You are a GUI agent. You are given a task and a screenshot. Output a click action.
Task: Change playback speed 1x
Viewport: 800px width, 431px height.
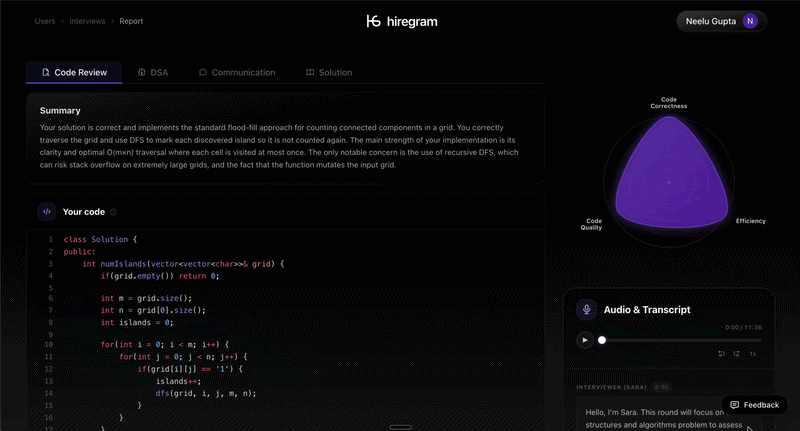pos(753,353)
